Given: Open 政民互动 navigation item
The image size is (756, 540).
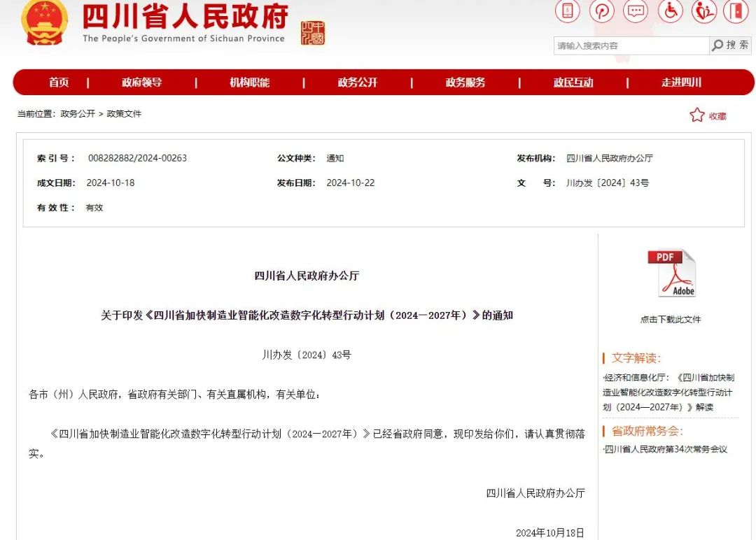Looking at the screenshot, I should (573, 83).
